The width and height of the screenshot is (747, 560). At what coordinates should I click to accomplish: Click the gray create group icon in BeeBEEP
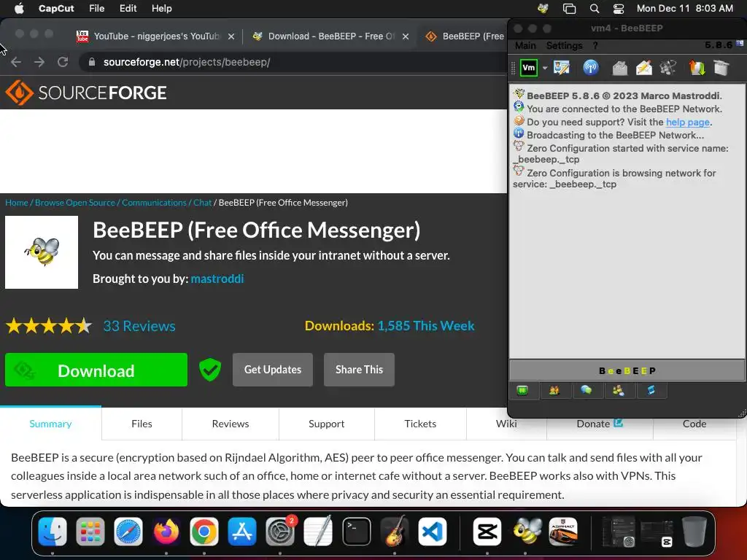[x=668, y=68]
